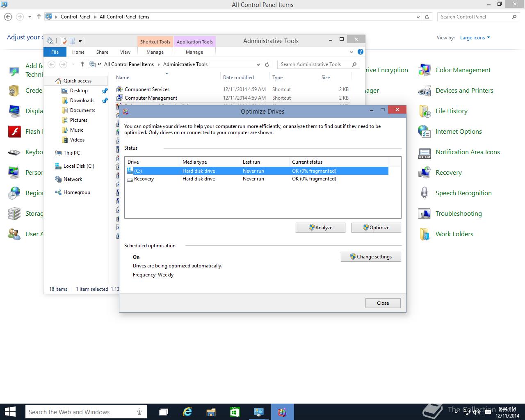Click the Current status column header
Image resolution: width=525 pixels, height=420 pixels.
click(x=338, y=162)
